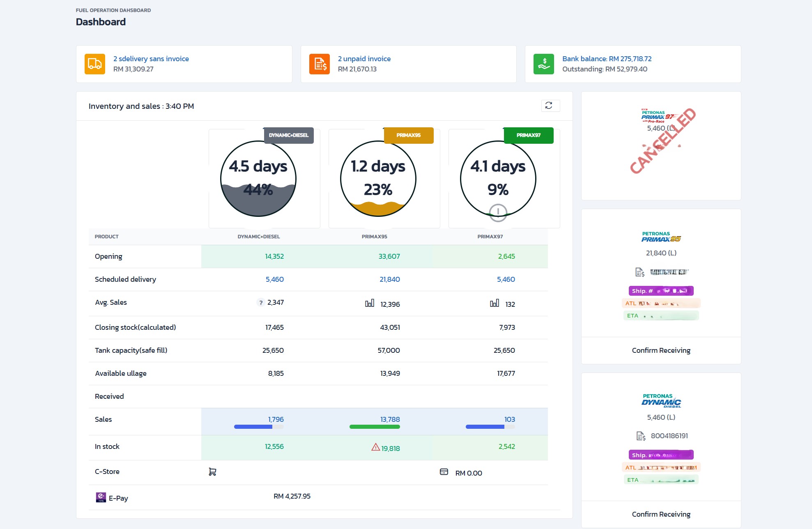Viewport: 812px width, 529px height.
Task: Click the credit card icon beside RM 0.00
Action: (444, 472)
